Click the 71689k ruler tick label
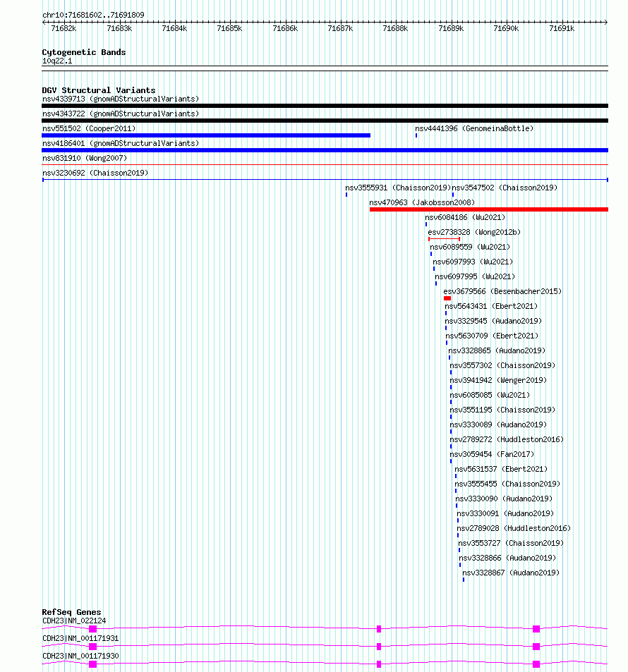This screenshot has width=628, height=672. 452,29
